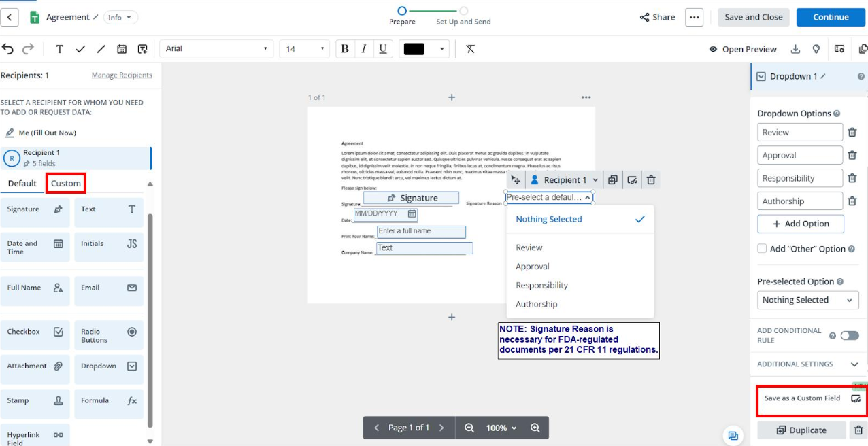Image resolution: width=868 pixels, height=446 pixels.
Task: Click trash icon beside Duplicate button
Action: 858,430
